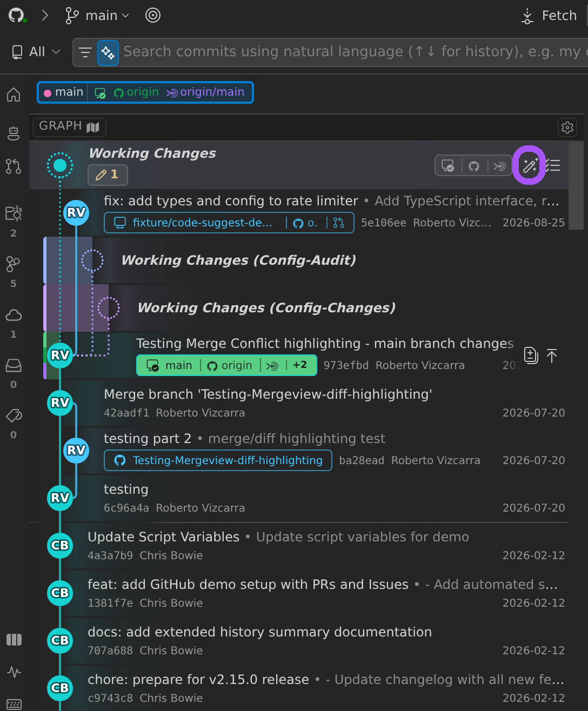The height and width of the screenshot is (711, 588).
Task: Open the All branches filter dropdown
Action: 36,52
